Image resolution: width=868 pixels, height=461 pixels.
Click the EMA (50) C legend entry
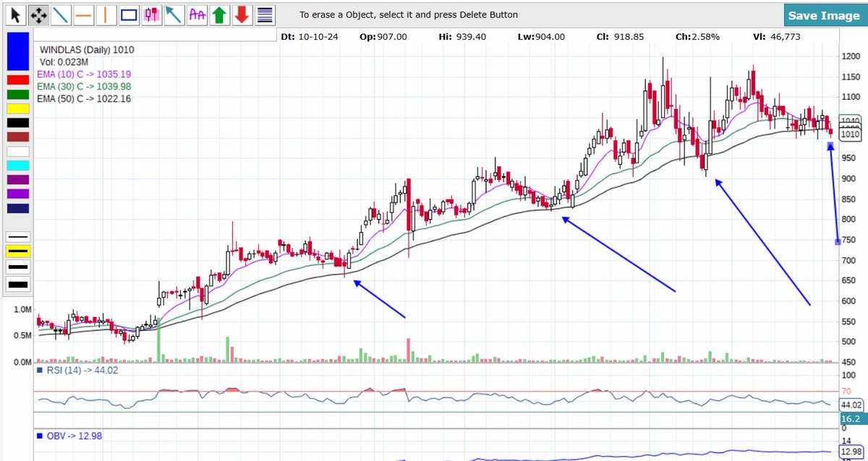pyautogui.click(x=84, y=99)
